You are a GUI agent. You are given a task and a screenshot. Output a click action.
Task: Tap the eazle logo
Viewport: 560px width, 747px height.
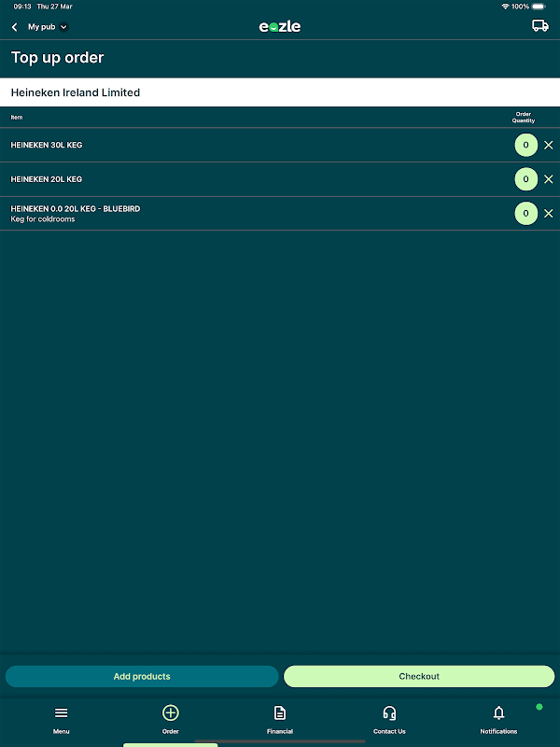pyautogui.click(x=279, y=27)
